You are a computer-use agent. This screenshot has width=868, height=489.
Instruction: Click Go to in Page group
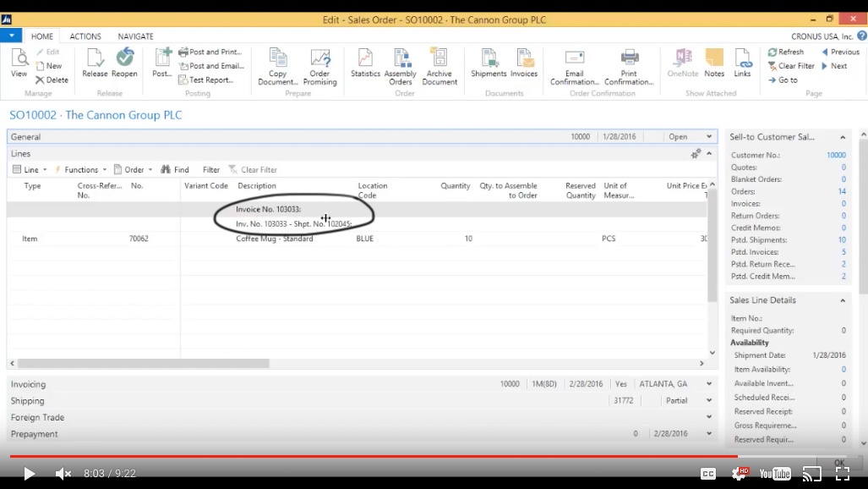click(x=783, y=80)
